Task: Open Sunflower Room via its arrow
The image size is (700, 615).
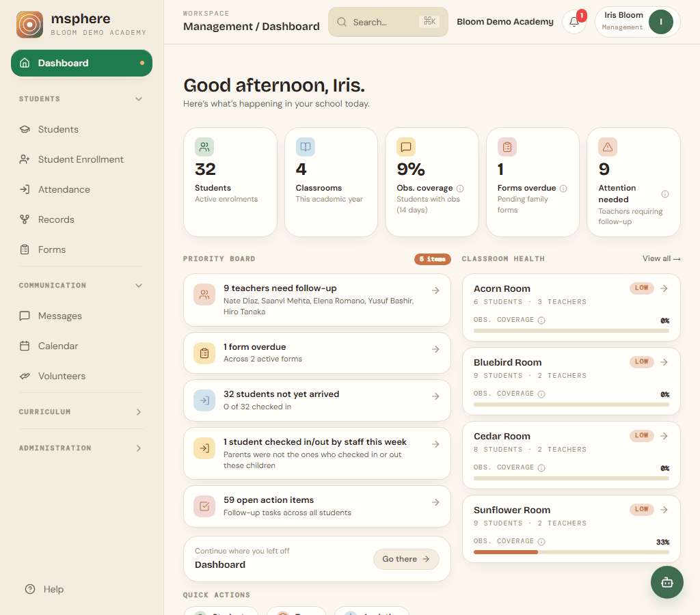Action: (664, 509)
